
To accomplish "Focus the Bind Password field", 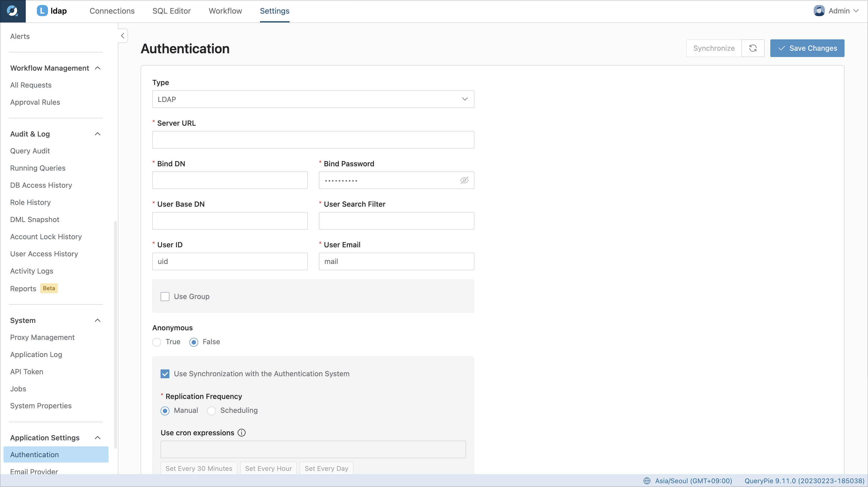I will click(396, 180).
